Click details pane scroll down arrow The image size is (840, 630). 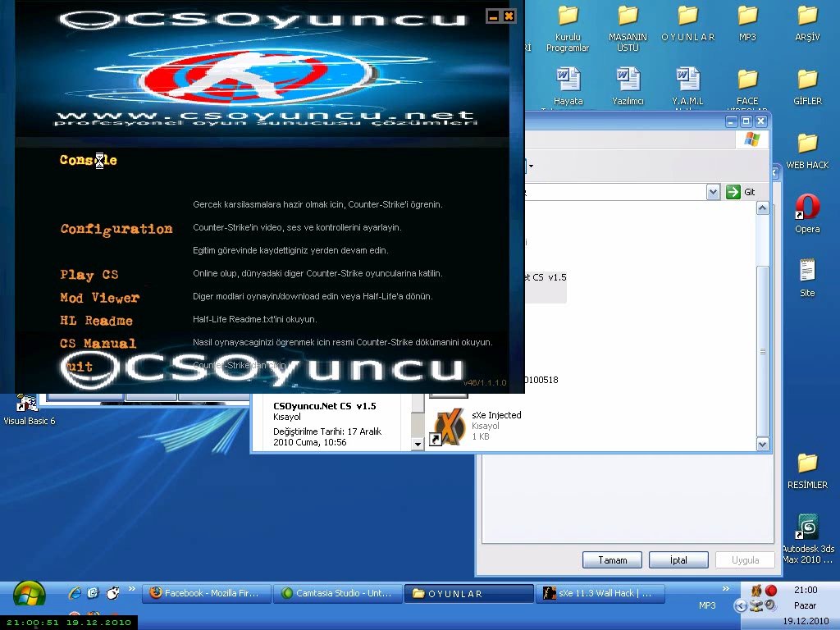tap(418, 444)
